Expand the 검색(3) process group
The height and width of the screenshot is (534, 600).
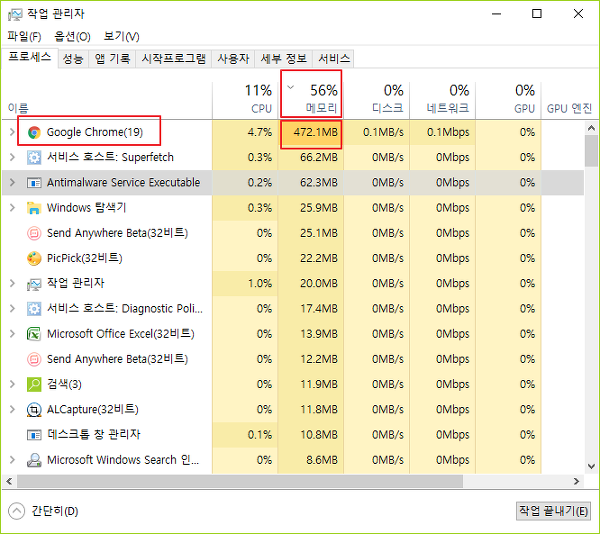click(12, 384)
